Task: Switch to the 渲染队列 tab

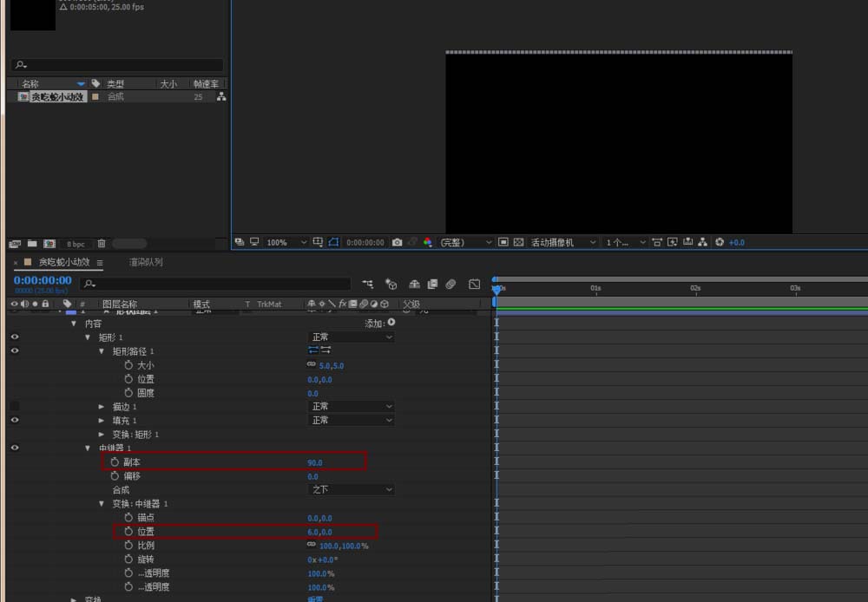Action: click(x=146, y=262)
